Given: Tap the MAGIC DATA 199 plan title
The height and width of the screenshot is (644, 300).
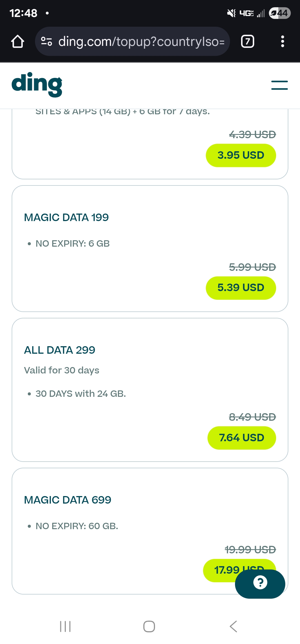Looking at the screenshot, I should tap(66, 217).
